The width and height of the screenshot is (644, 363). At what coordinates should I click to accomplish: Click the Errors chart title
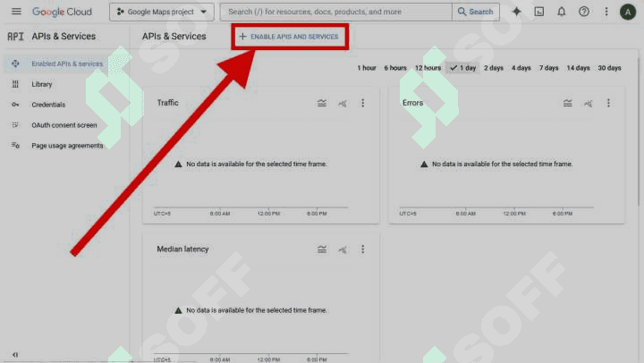[x=412, y=103]
